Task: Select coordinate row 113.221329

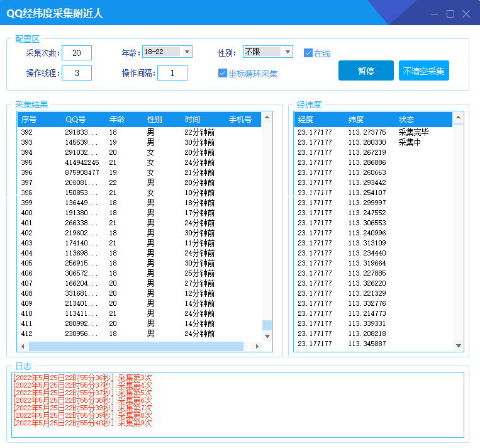Action: coord(373,293)
